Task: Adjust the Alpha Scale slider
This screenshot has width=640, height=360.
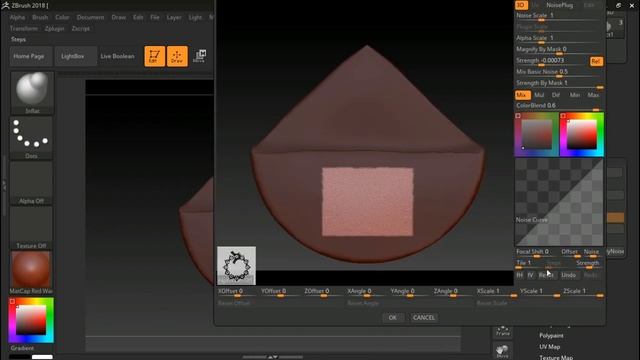Action: [558, 39]
